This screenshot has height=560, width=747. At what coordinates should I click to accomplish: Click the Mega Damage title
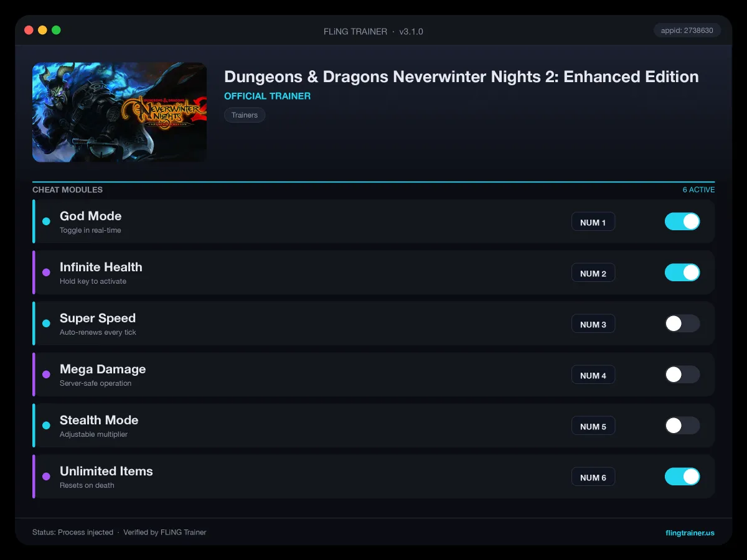coord(103,369)
